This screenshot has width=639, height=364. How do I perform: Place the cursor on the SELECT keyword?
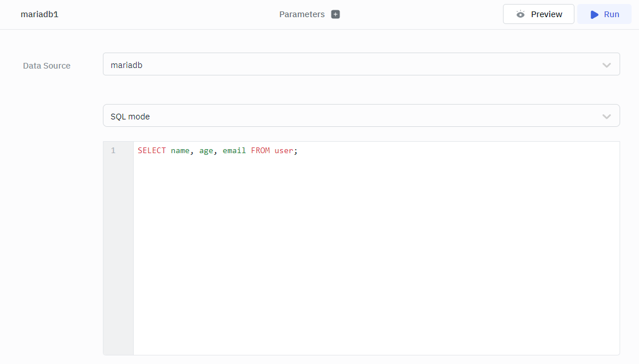click(x=151, y=151)
